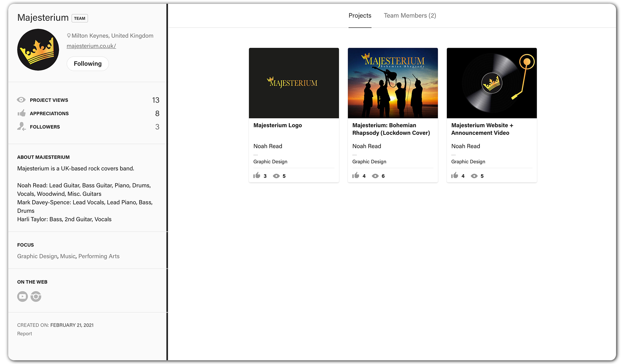Open the Instagram social link icon

click(x=36, y=296)
